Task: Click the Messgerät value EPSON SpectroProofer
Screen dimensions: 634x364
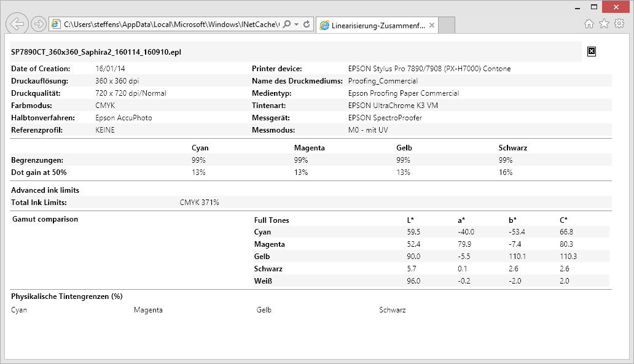Action: click(x=385, y=118)
